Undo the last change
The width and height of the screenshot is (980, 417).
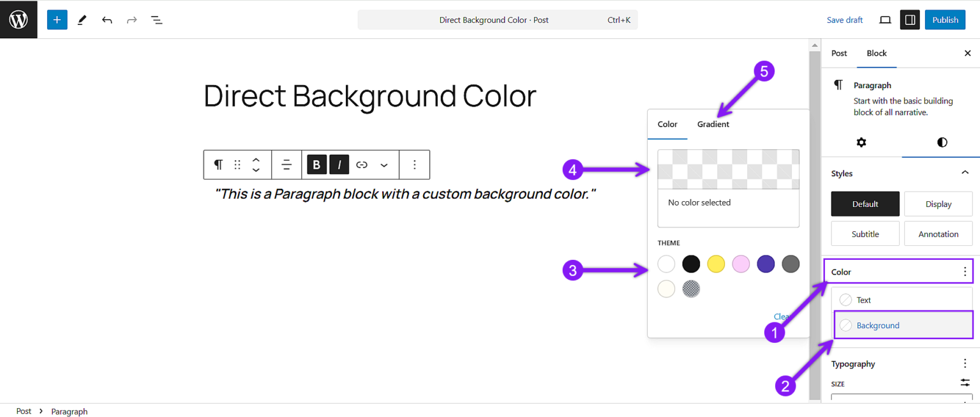tap(107, 19)
